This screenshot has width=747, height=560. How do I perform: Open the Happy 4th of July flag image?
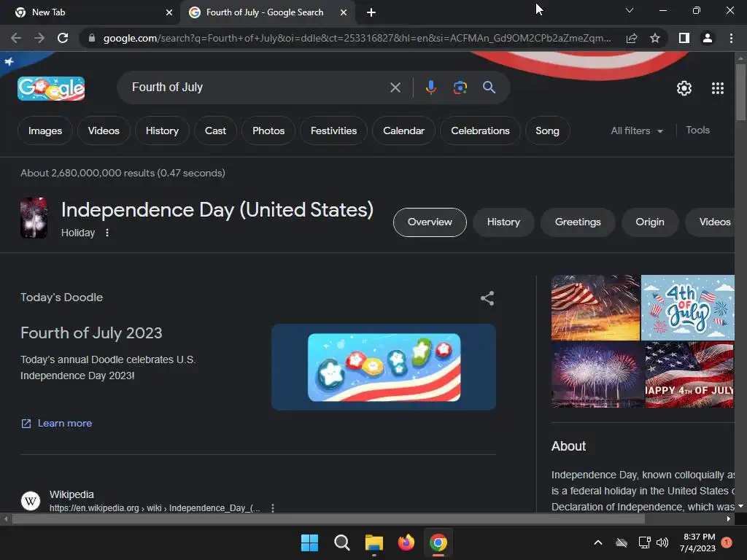pos(689,375)
